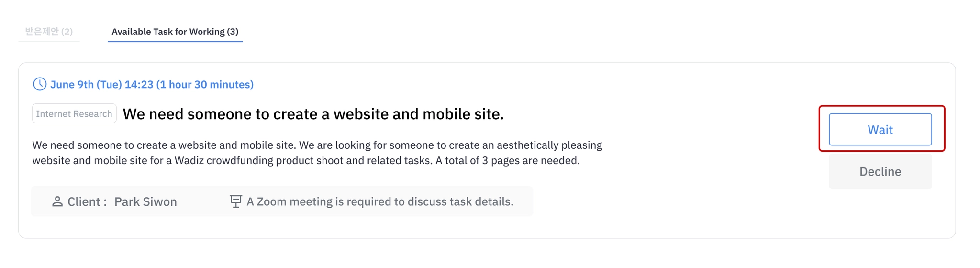Click the client name Park Siwon
Screen dimensions: 980x268
(x=145, y=201)
